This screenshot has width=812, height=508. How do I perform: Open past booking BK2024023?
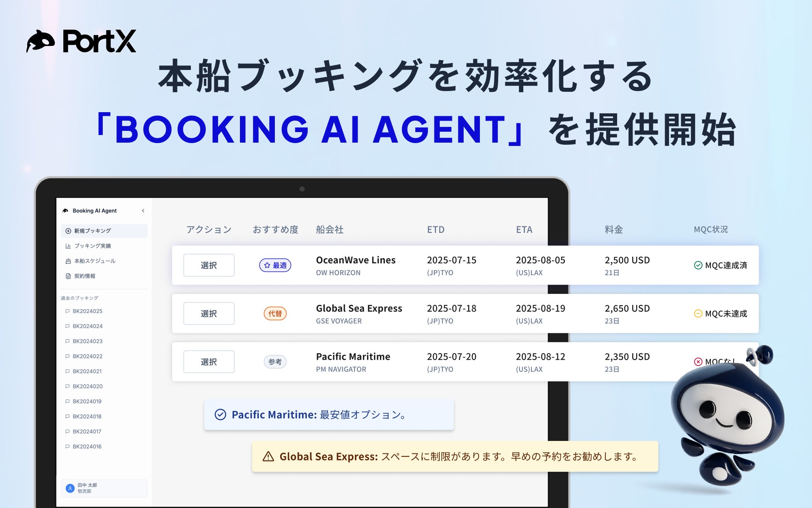tap(87, 341)
